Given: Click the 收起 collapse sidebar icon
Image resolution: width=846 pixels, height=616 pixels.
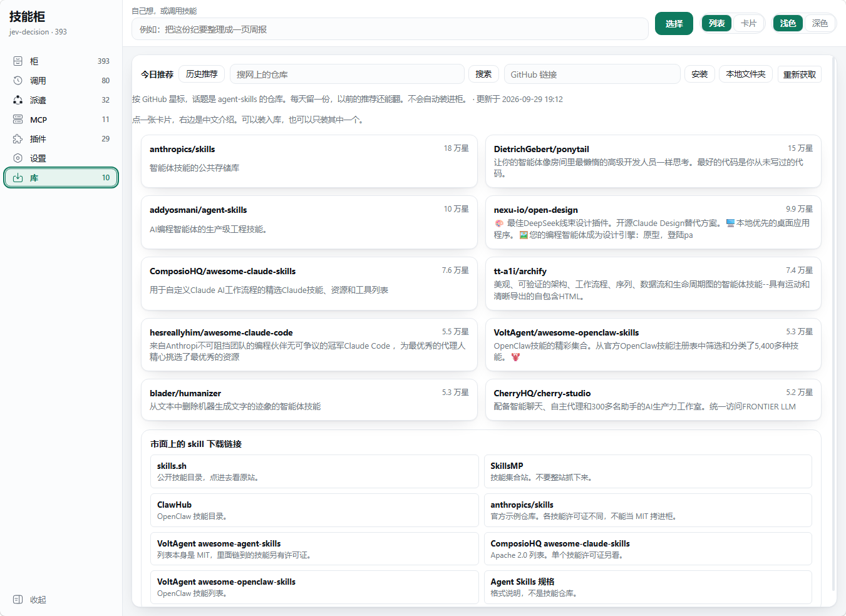Looking at the screenshot, I should click(x=18, y=600).
